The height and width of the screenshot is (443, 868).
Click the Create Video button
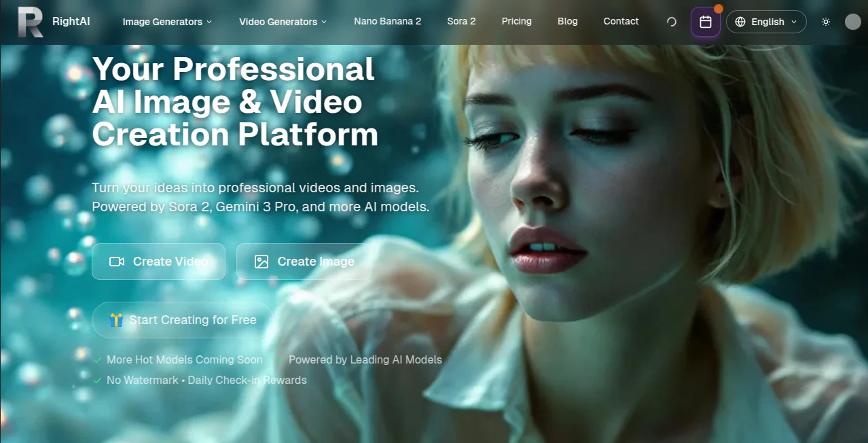tap(158, 261)
